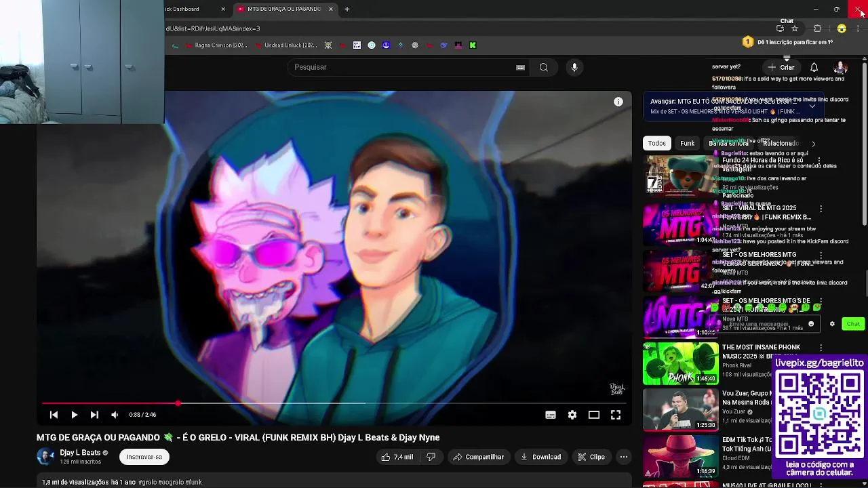Open Djay L Beats channel avatar
This screenshot has width=868, height=488.
[x=45, y=456]
